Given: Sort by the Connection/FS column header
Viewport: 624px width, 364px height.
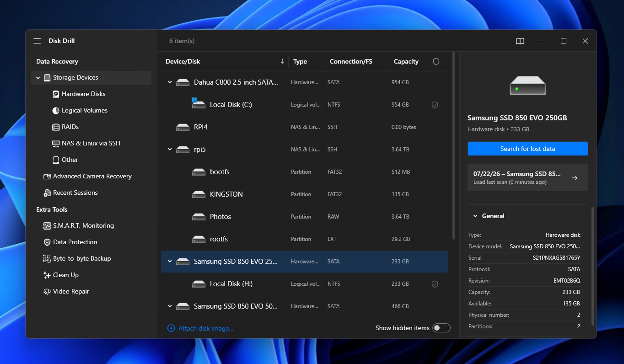Looking at the screenshot, I should pyautogui.click(x=351, y=61).
